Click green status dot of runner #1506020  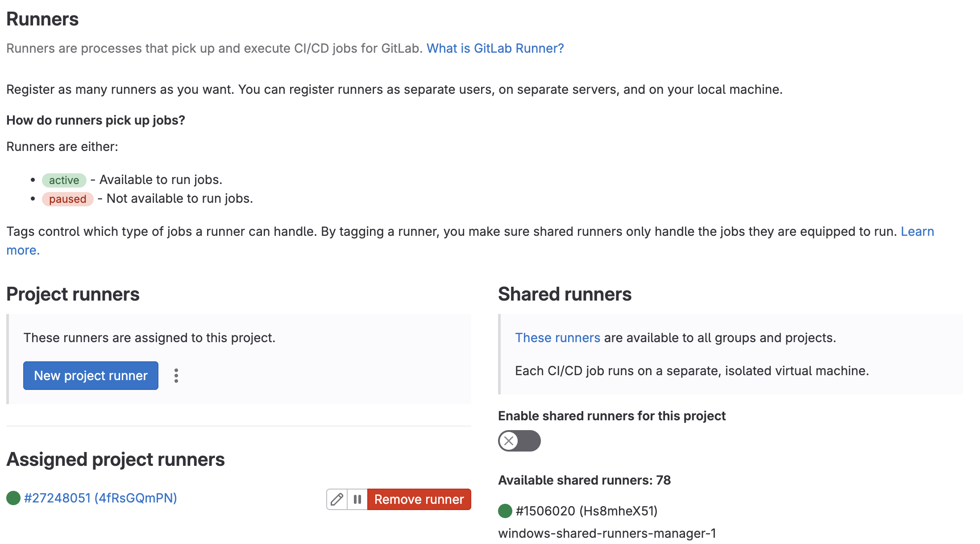(x=505, y=511)
